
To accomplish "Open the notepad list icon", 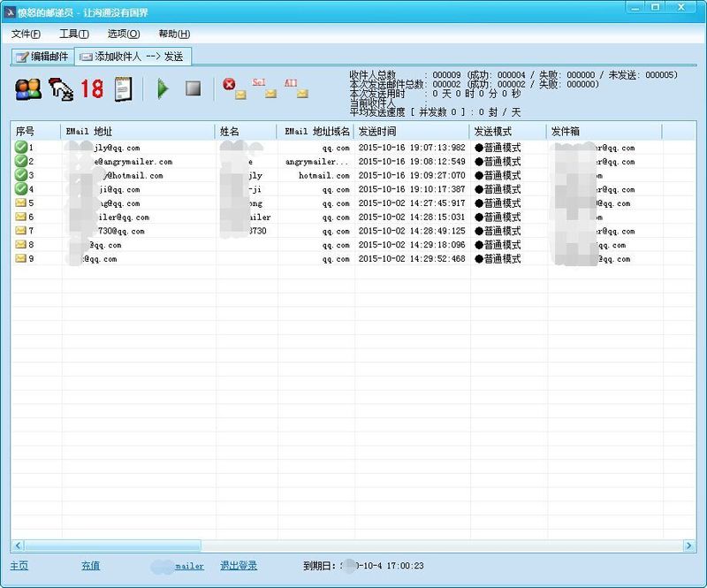I will pyautogui.click(x=123, y=89).
